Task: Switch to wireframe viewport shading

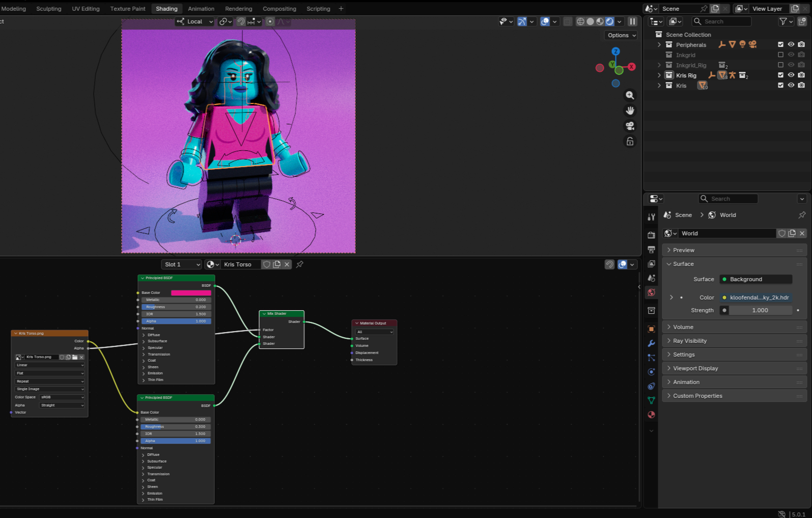Action: coord(580,21)
